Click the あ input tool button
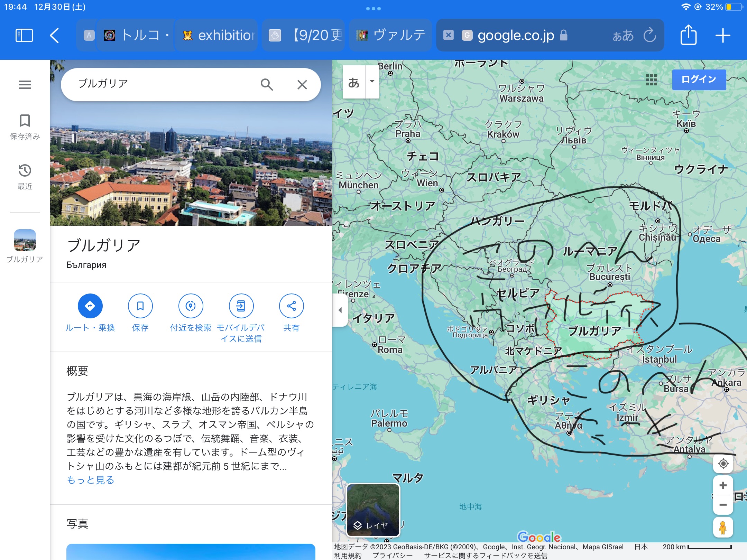747x560 pixels. [x=354, y=82]
